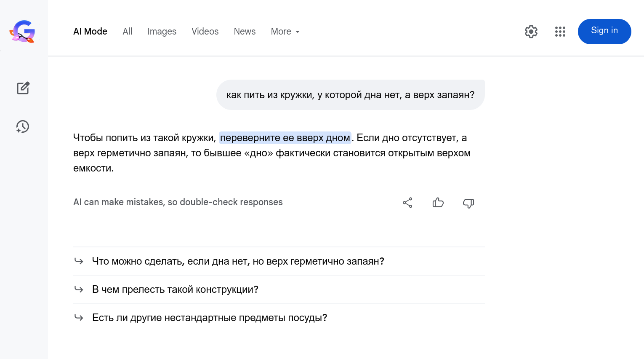Switch to the Videos tab
644x359 pixels.
[205, 32]
